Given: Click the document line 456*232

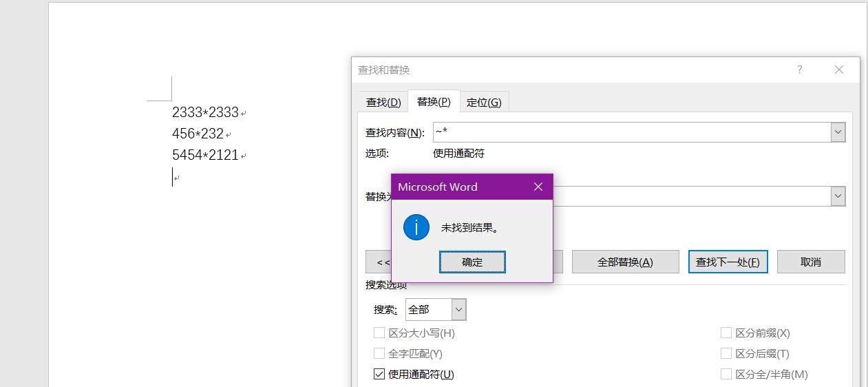Looking at the screenshot, I should (x=198, y=134).
